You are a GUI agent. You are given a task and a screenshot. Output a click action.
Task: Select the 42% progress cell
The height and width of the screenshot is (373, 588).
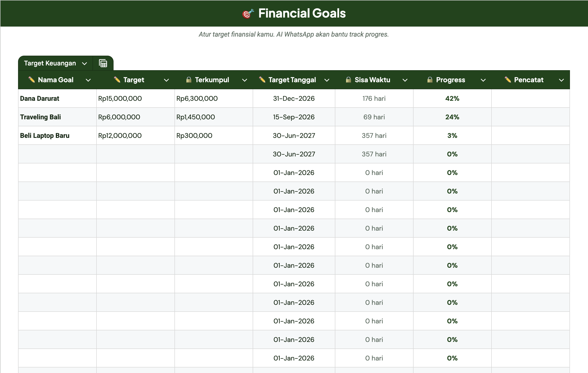(452, 99)
